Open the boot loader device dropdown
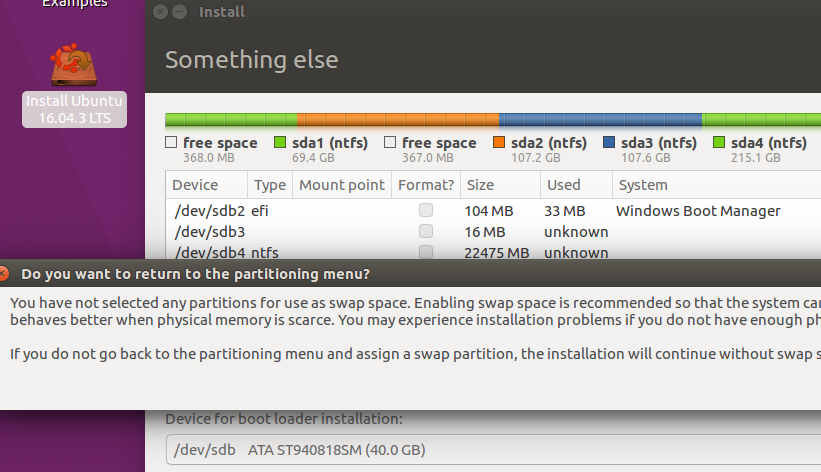Screen dimensions: 821x472 [493, 449]
